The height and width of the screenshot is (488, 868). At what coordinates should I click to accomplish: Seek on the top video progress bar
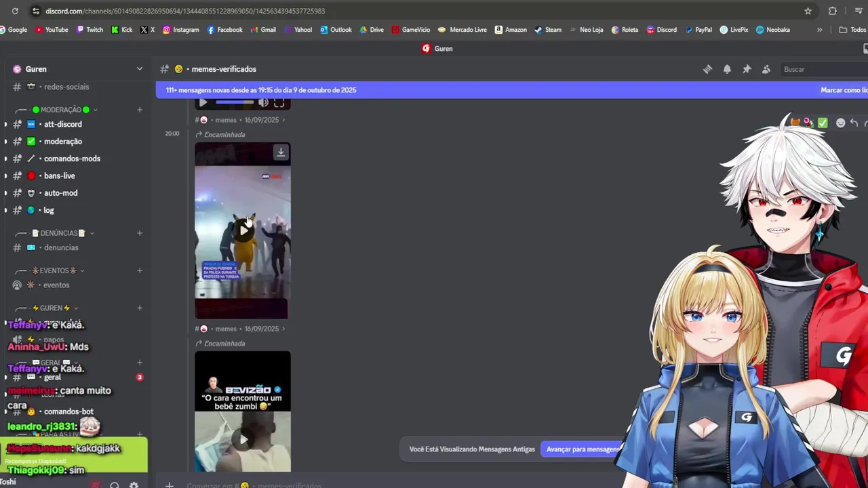tap(235, 103)
